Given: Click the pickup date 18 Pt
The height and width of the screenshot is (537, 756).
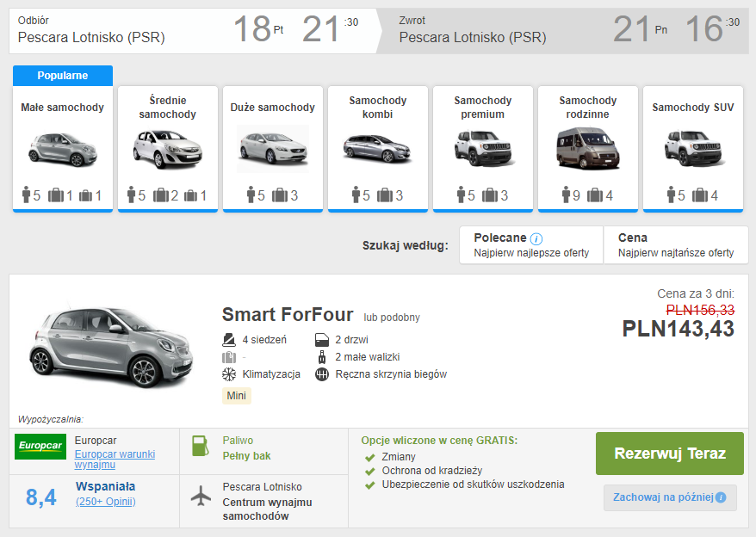Looking at the screenshot, I should coord(258,29).
